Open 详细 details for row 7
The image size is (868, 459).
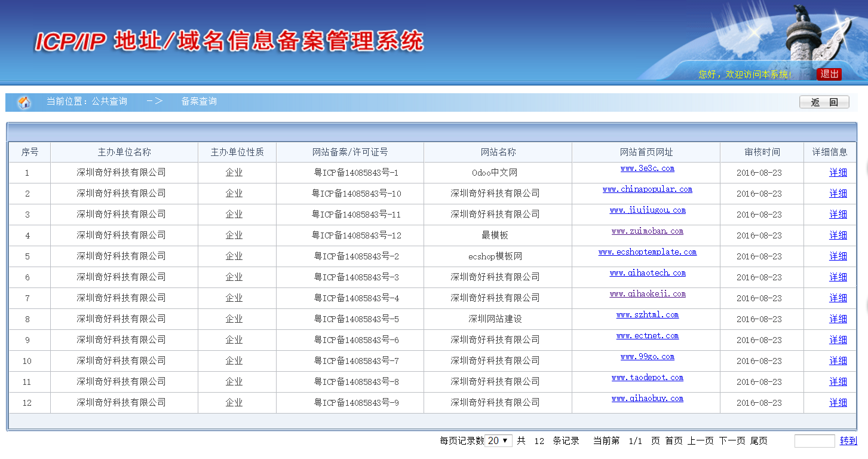pos(838,298)
